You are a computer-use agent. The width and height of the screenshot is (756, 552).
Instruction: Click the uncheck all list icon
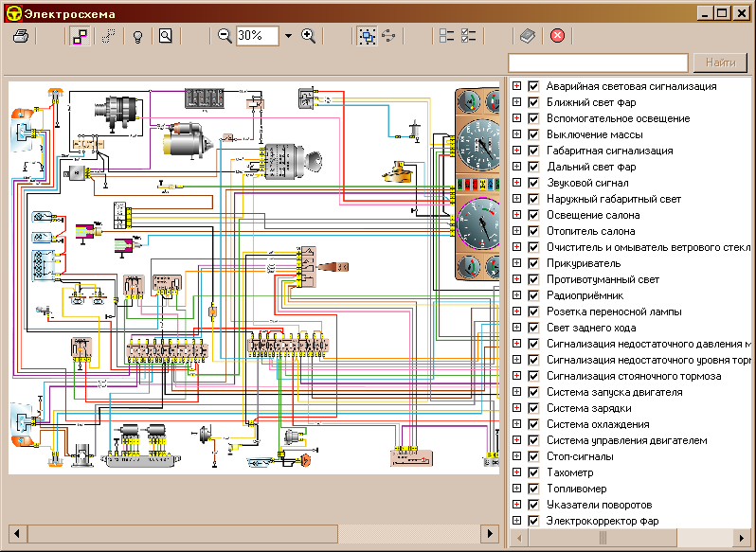[446, 36]
